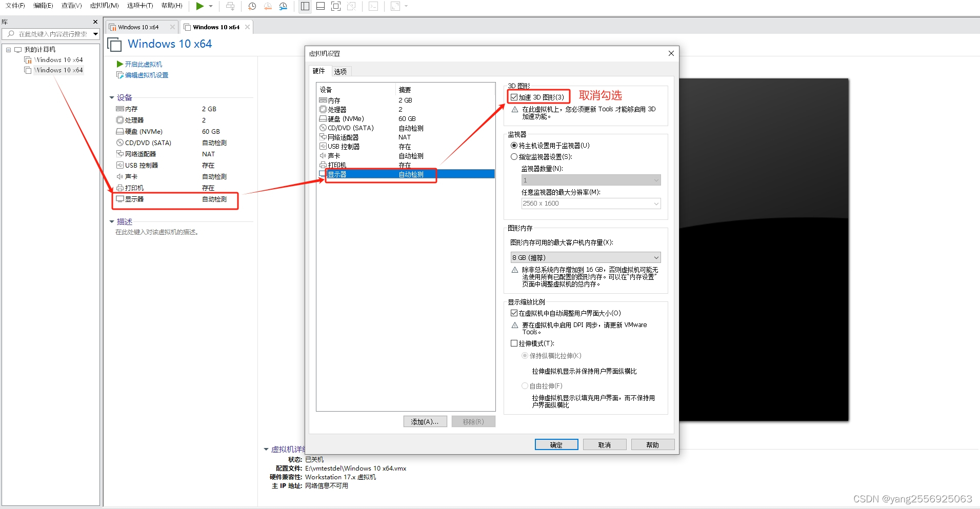Screen dimensions: 980x509
Task: Collapse the 设备 section in summary
Action: (x=112, y=97)
